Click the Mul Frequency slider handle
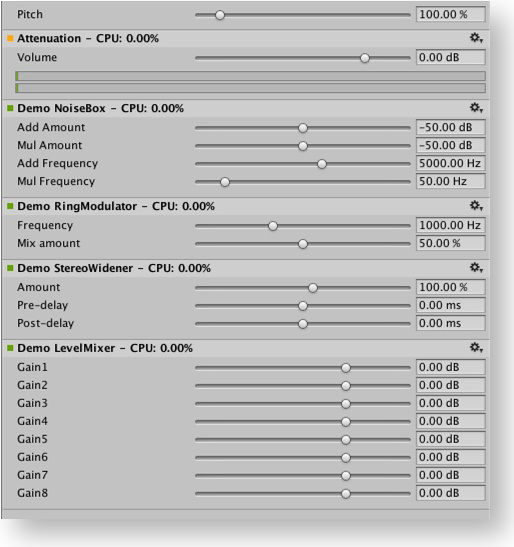514x547 pixels. click(225, 182)
